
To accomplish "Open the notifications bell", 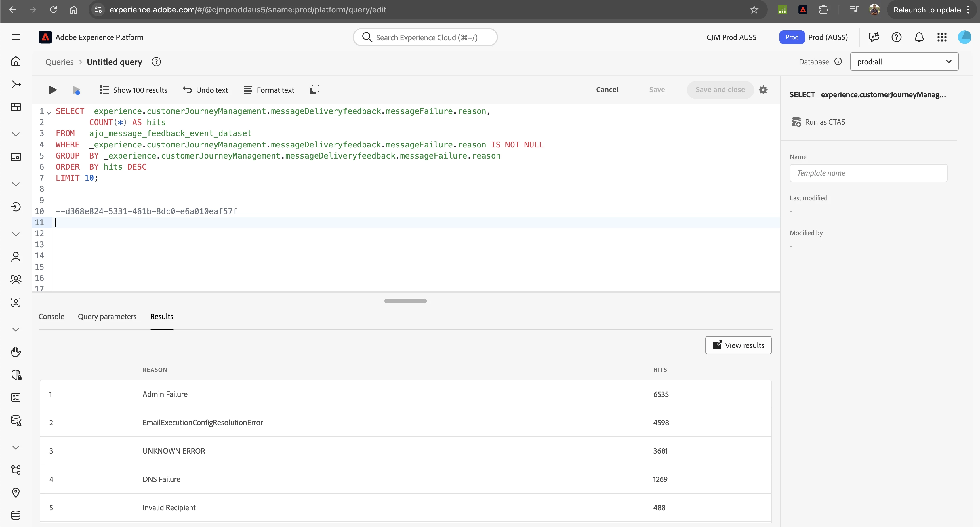I will (919, 37).
